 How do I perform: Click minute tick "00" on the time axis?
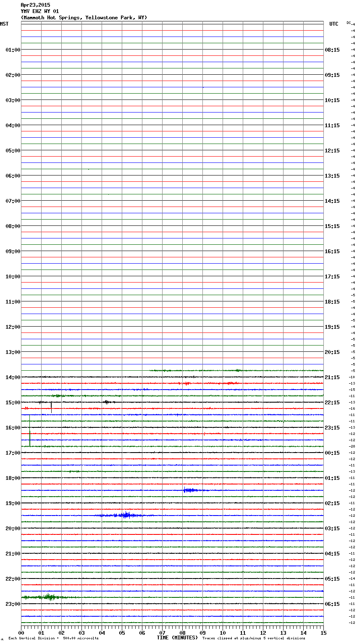[x=21, y=633]
